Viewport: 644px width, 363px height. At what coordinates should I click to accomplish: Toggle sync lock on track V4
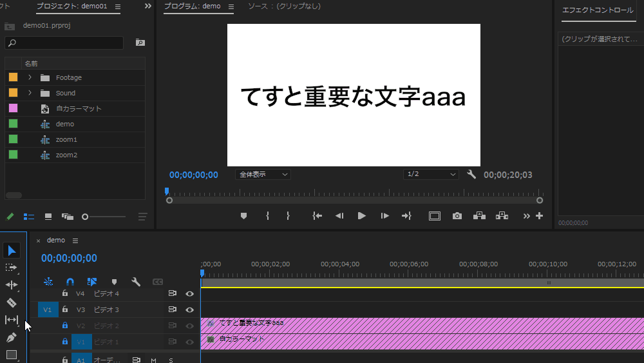pos(173,293)
